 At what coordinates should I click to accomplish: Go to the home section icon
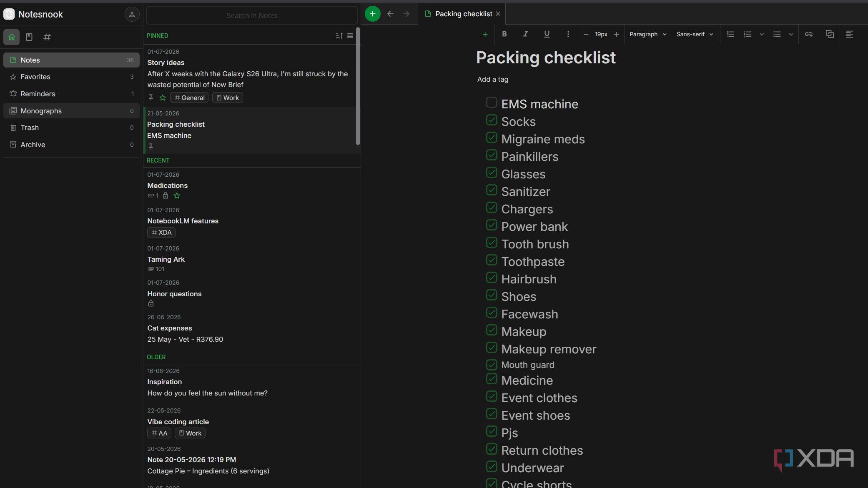[x=12, y=37]
